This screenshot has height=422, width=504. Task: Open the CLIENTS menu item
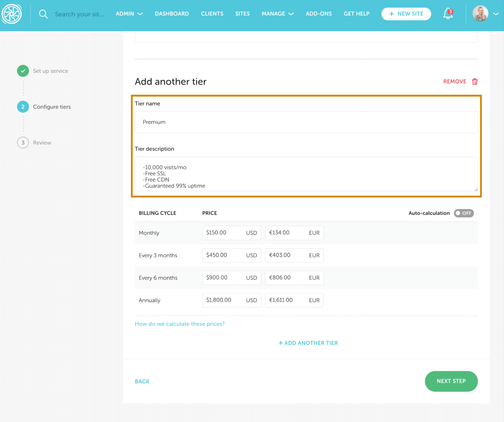tap(212, 14)
